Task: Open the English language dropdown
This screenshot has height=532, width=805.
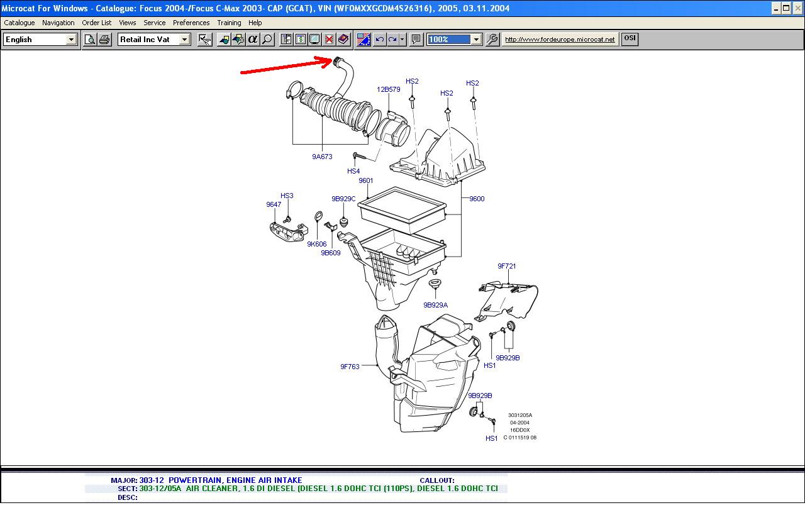Action: pyautogui.click(x=71, y=40)
